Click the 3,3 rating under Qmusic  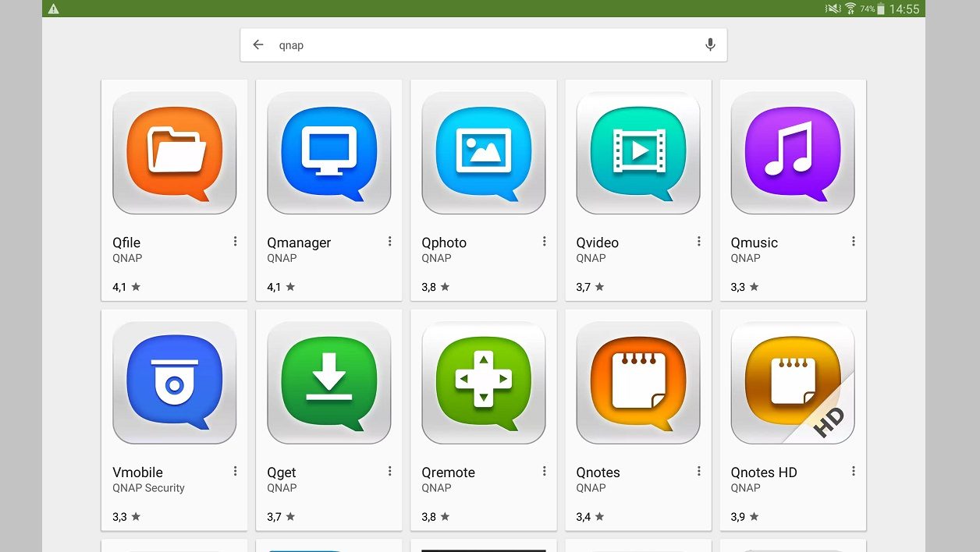pos(744,287)
